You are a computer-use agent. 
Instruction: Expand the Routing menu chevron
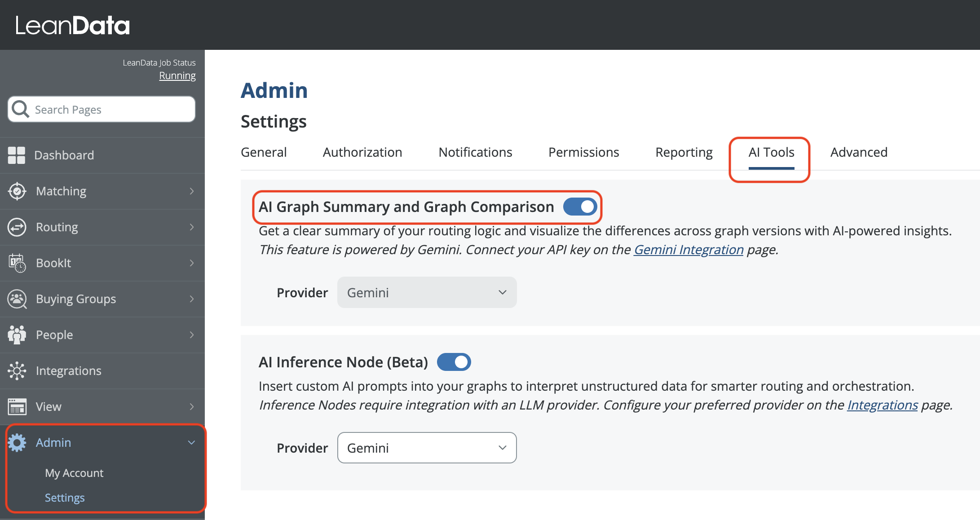(191, 227)
